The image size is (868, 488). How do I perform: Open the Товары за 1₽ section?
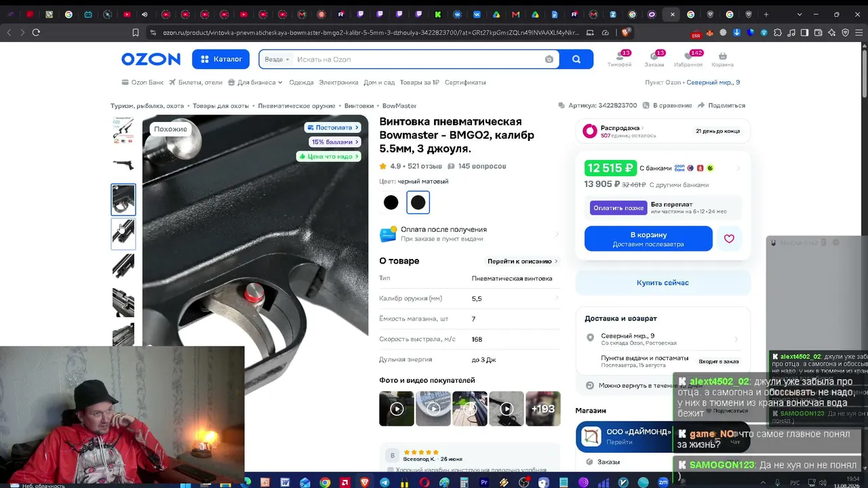419,83
